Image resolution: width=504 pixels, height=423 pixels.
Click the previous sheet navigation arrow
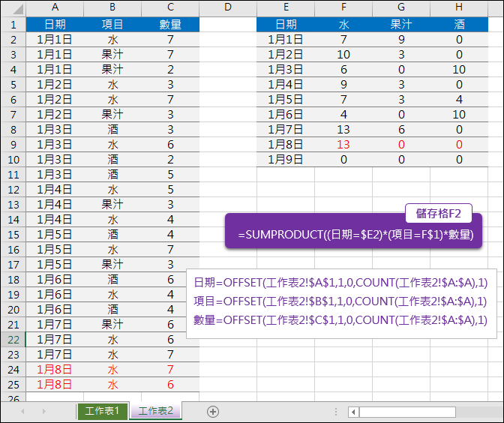click(22, 411)
